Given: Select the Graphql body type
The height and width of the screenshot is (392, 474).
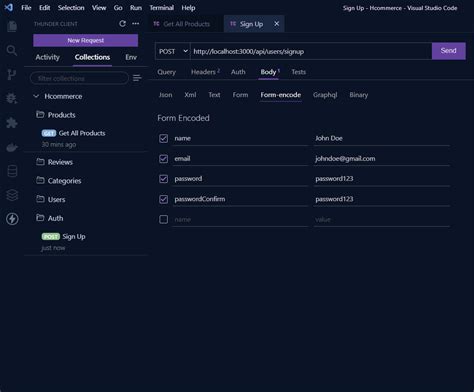Looking at the screenshot, I should (x=325, y=95).
